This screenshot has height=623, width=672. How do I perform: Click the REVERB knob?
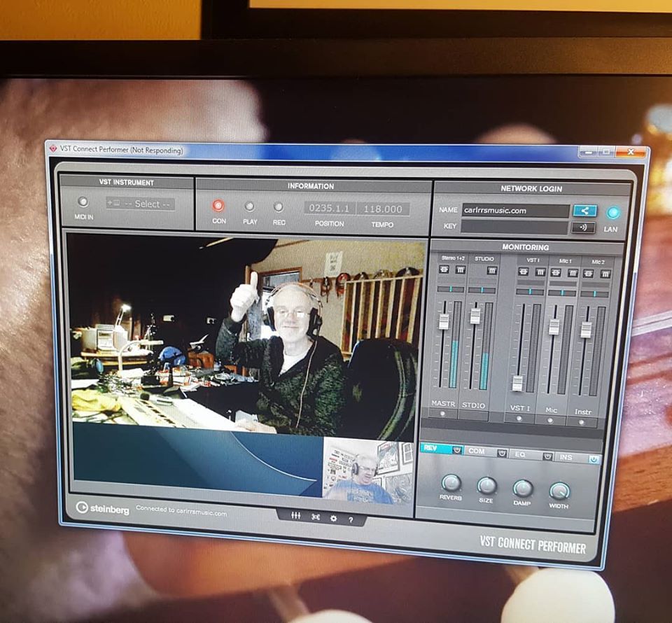[x=451, y=483]
